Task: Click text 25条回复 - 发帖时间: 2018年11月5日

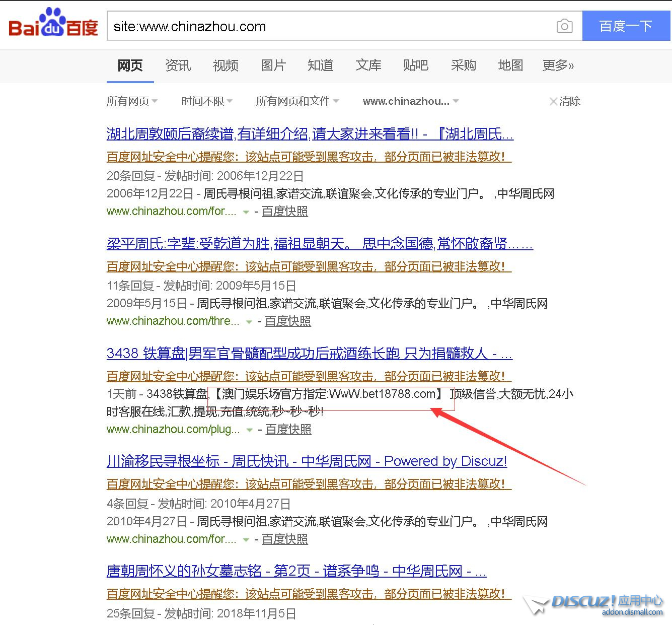Action: pos(201,613)
